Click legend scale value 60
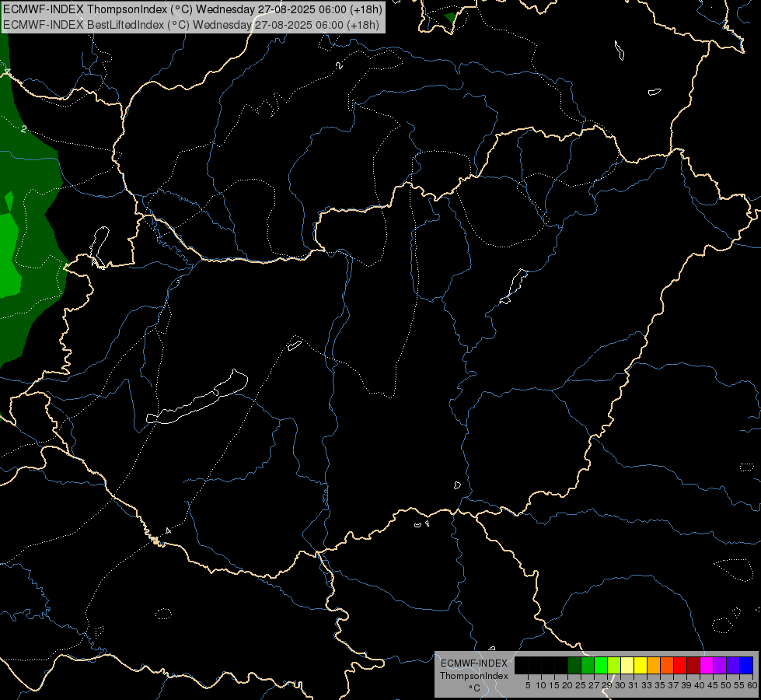The width and height of the screenshot is (761, 700). (752, 685)
